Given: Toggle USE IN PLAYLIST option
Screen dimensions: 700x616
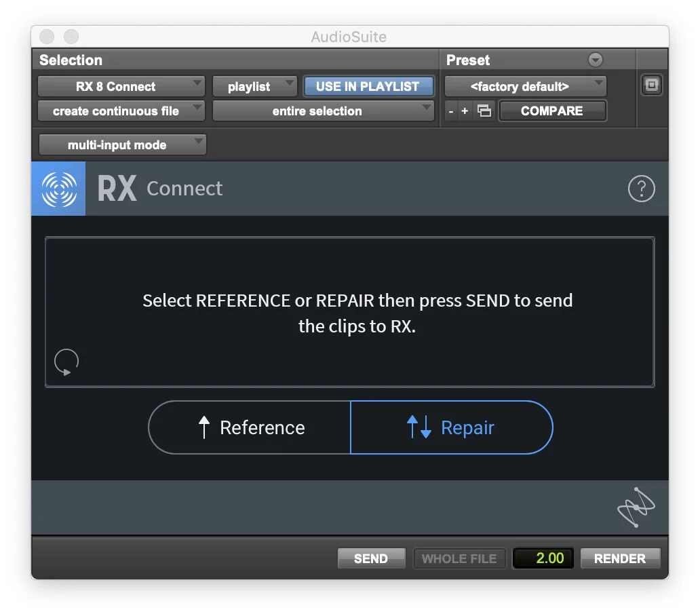Looking at the screenshot, I should (x=368, y=86).
